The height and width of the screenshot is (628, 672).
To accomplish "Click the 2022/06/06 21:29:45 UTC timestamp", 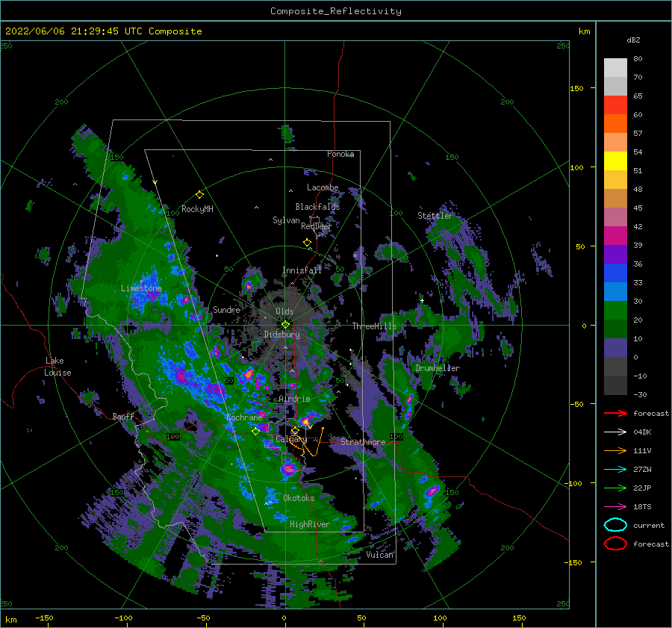I will point(74,31).
